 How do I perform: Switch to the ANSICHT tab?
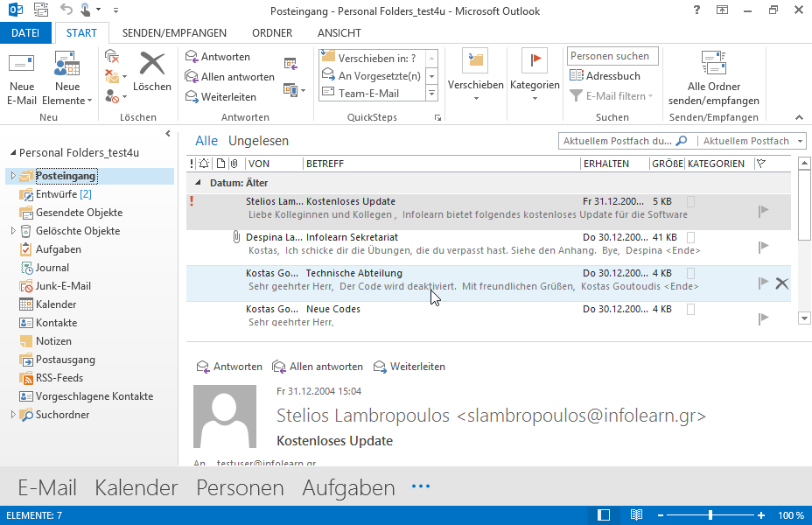(339, 32)
